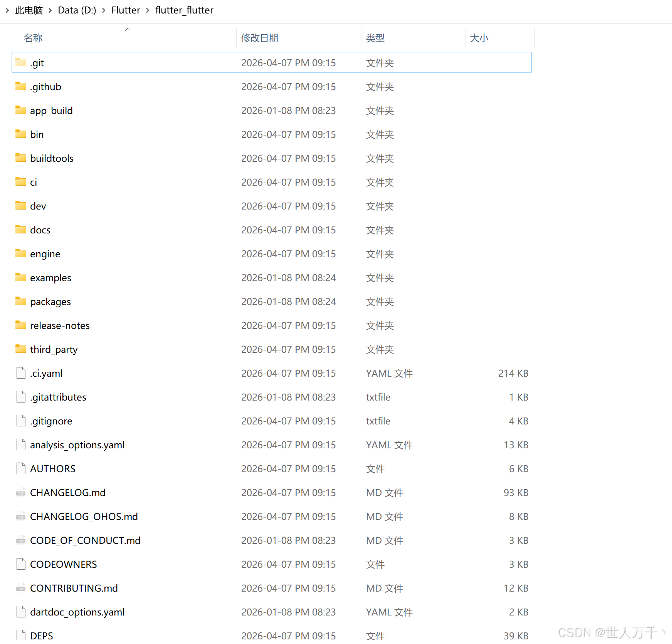Select the CONTRIBUTING.md file name
The height and width of the screenshot is (644, 672).
(74, 588)
